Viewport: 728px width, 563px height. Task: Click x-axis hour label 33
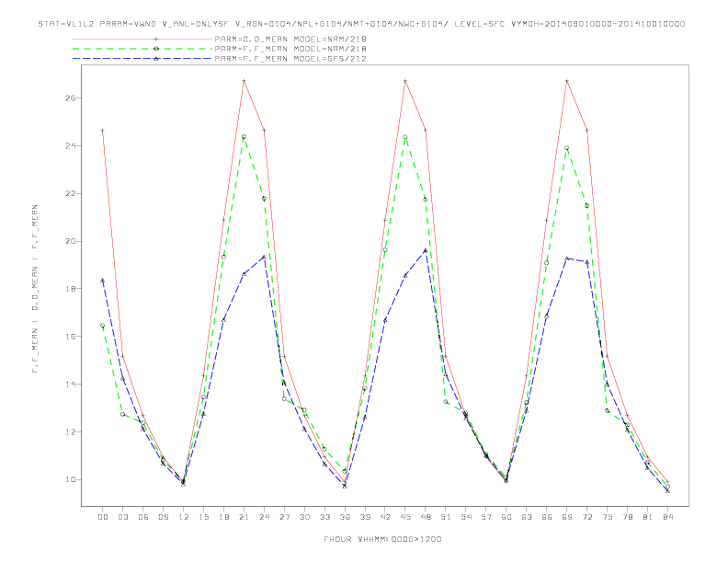coord(324,517)
